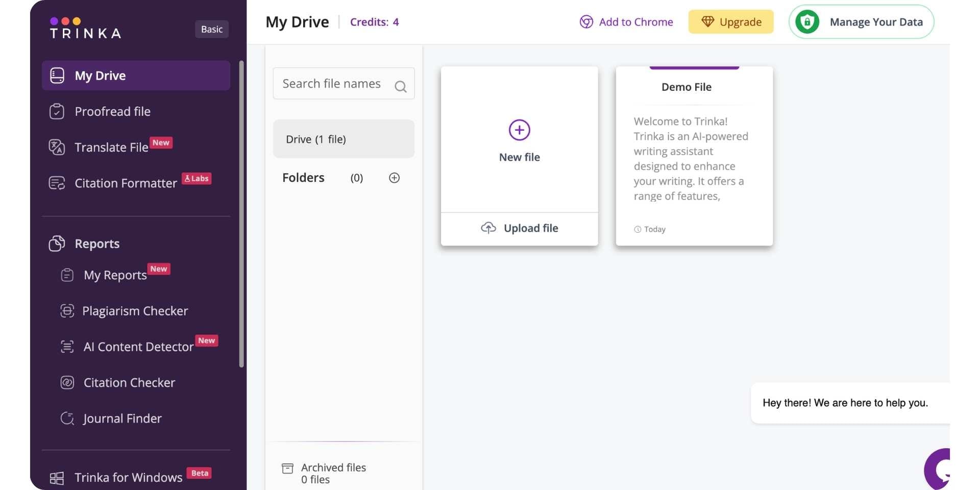Click the Basic plan badge
This screenshot has width=980, height=490.
(212, 29)
